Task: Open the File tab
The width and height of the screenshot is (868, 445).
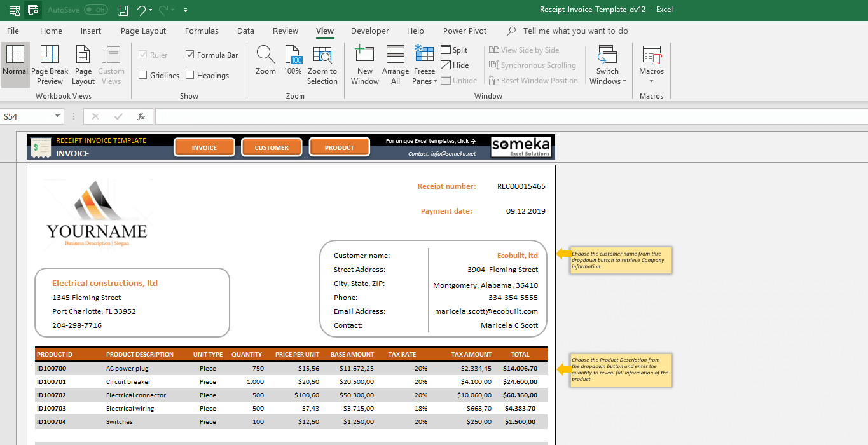Action: point(13,31)
